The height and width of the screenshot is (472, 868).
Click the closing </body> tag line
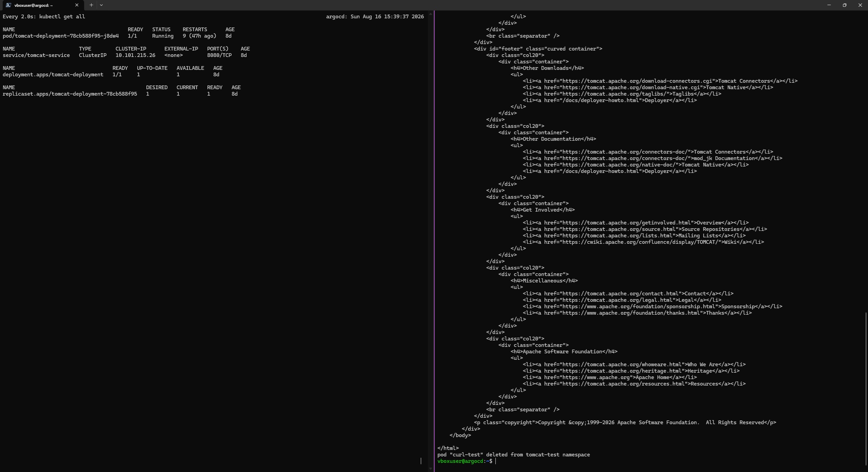point(460,435)
